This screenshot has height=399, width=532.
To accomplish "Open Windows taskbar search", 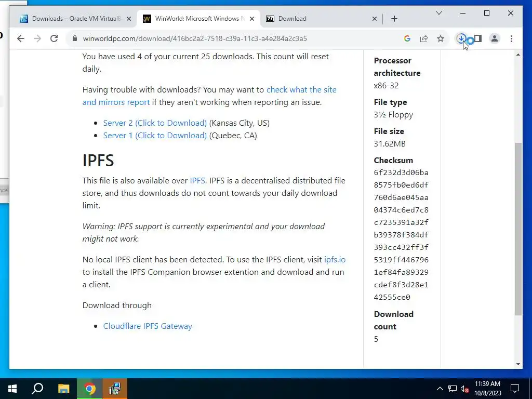I will tap(37, 389).
